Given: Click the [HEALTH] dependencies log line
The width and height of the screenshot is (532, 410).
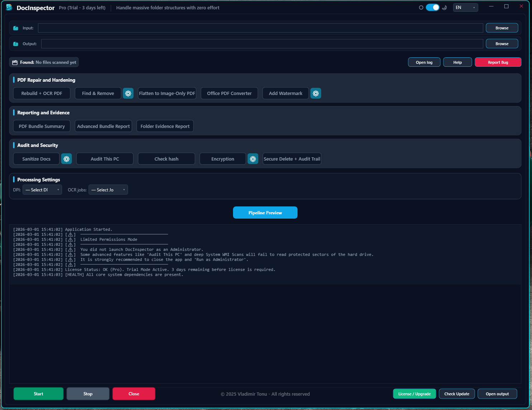Looking at the screenshot, I should pos(98,275).
